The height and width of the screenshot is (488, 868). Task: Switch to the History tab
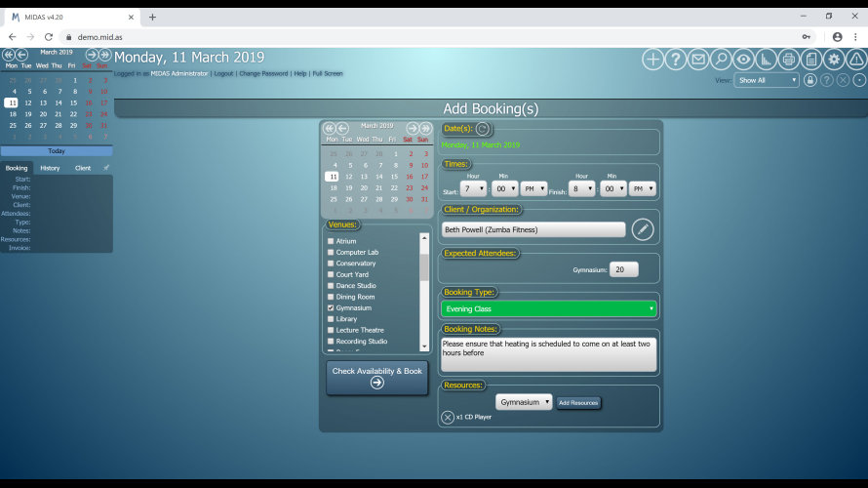click(50, 168)
